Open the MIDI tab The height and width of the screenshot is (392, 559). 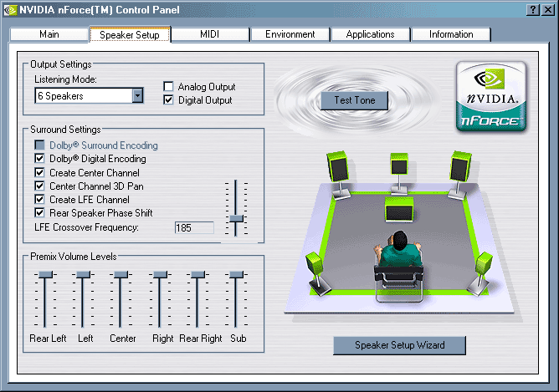point(210,34)
